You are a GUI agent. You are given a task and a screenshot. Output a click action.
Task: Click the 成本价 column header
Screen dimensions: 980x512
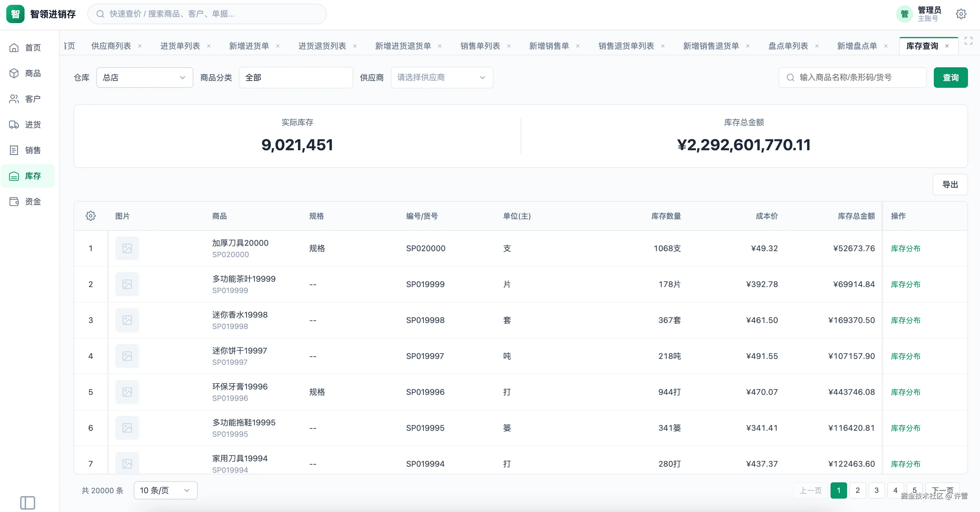point(767,216)
